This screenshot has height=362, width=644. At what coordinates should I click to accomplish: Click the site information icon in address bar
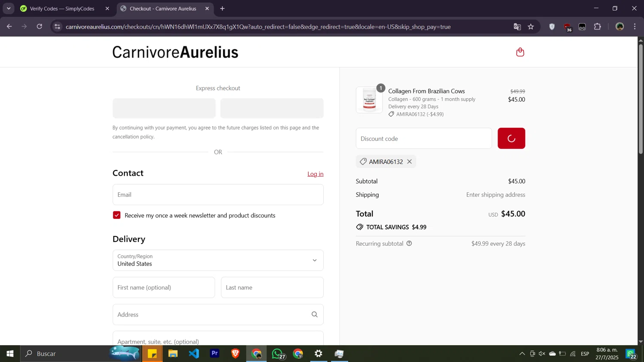pos(57,27)
